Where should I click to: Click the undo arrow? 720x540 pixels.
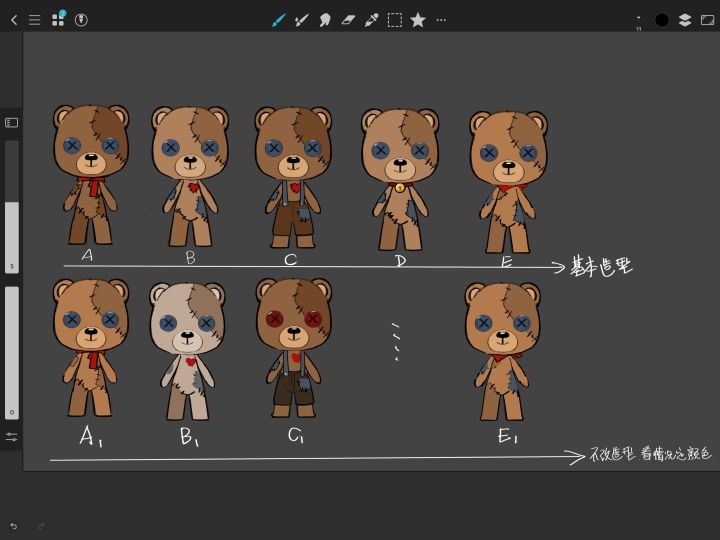[14, 526]
